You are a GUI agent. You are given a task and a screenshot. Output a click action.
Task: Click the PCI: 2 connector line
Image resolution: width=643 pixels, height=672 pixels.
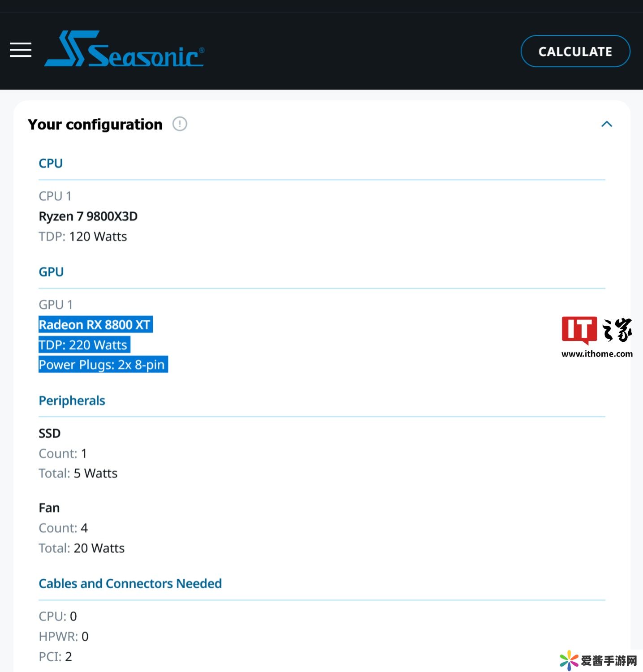pyautogui.click(x=55, y=657)
